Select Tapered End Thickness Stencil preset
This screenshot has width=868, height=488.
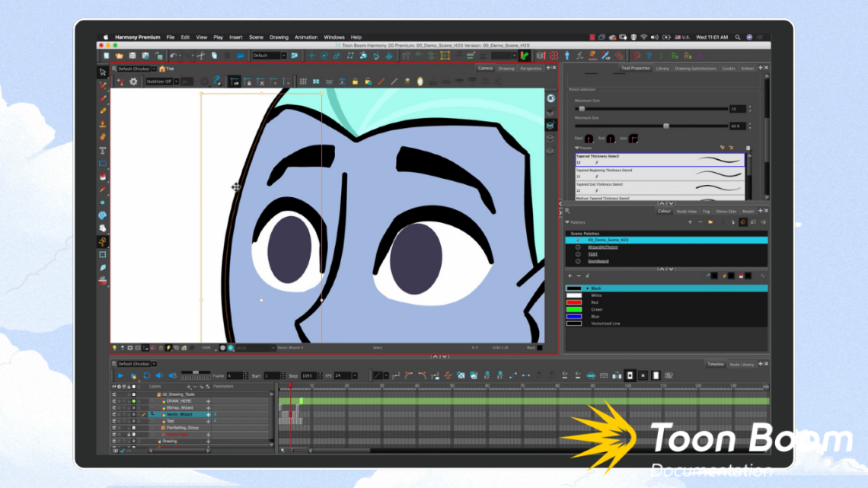(x=660, y=187)
